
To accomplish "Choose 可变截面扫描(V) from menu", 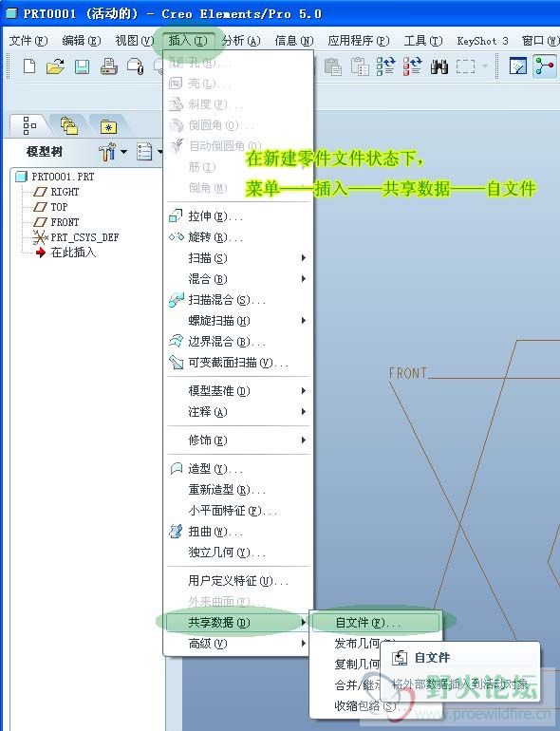I will click(x=238, y=363).
